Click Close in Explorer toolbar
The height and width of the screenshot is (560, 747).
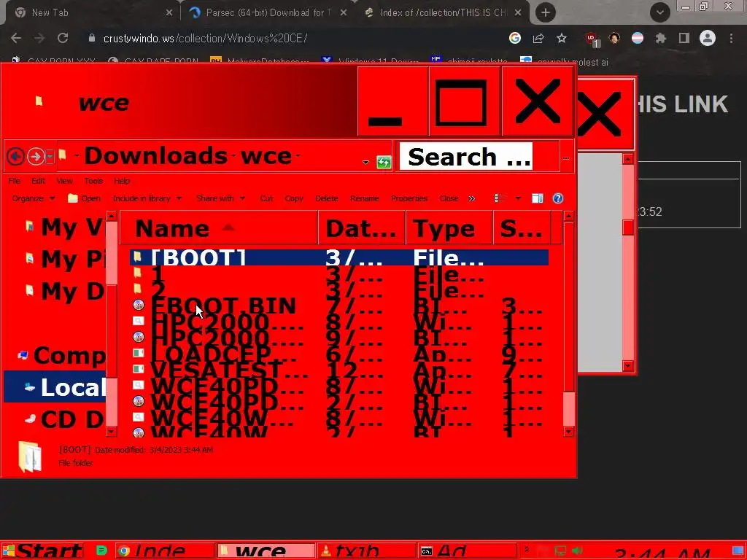coord(449,198)
